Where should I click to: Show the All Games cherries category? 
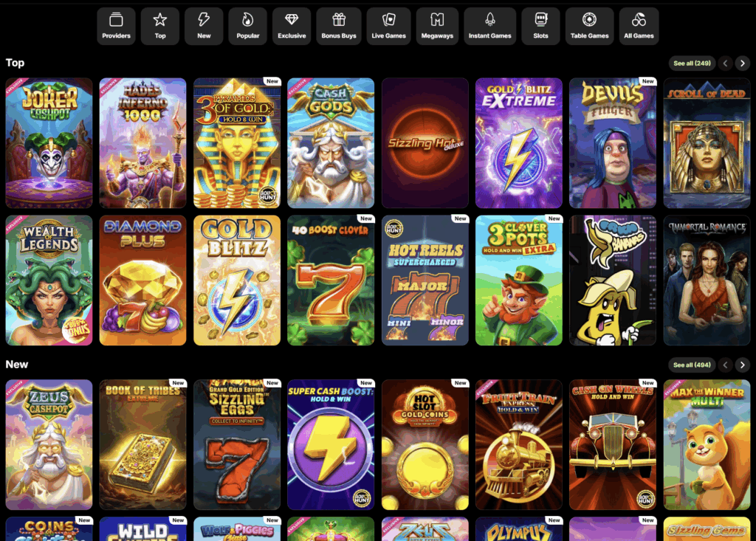coord(639,26)
